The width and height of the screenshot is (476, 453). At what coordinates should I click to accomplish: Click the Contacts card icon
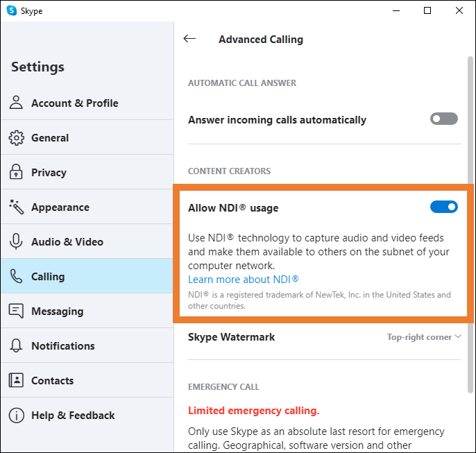[x=16, y=380]
